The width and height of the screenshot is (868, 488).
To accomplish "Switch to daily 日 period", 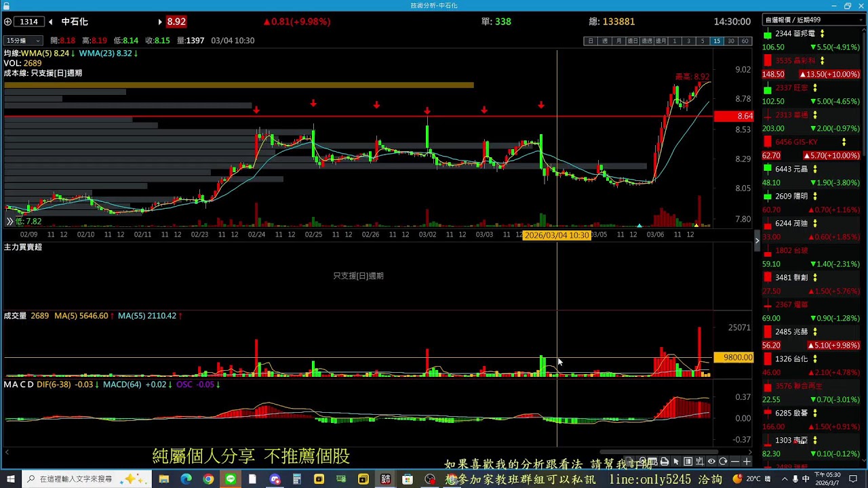I will pyautogui.click(x=591, y=41).
